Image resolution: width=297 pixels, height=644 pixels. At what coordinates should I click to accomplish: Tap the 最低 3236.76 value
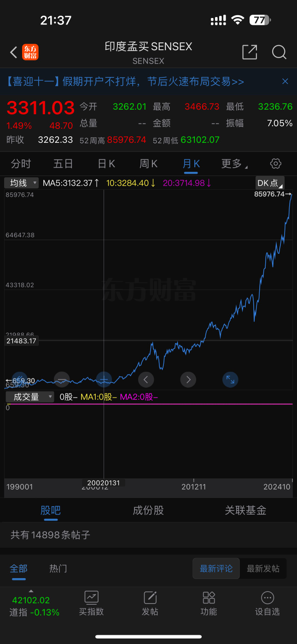pos(275,106)
